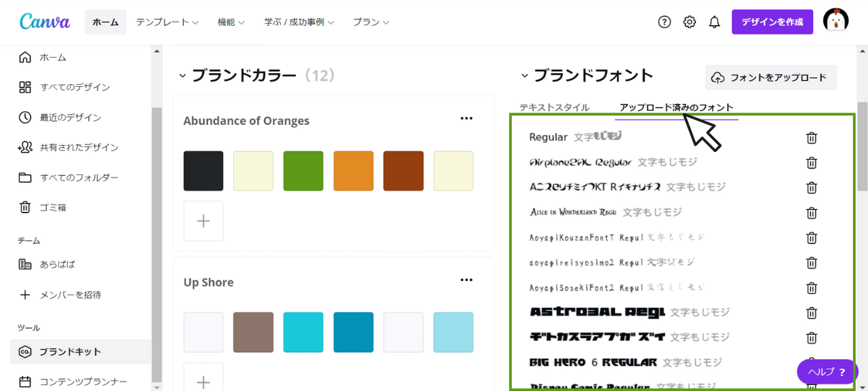Viewport: 868px width, 391px height.
Task: Delete the Alice in Wonderland font
Action: point(811,212)
